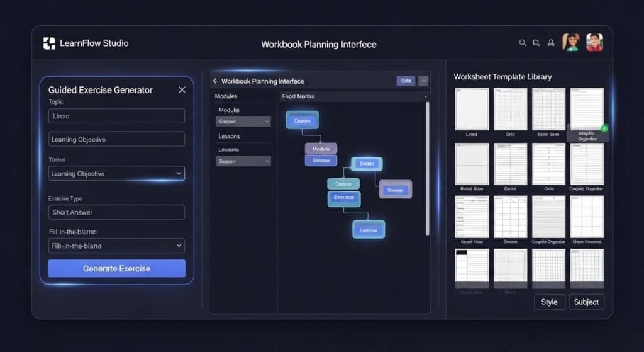Choose the Graphic Organizer template in the second row
This screenshot has width=644, height=352.
(x=587, y=164)
